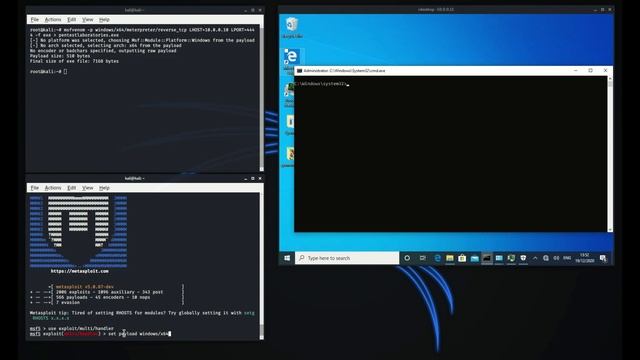This screenshot has width=640, height=360.
Task: Launch Edge browser from the taskbar
Action: (x=438, y=258)
